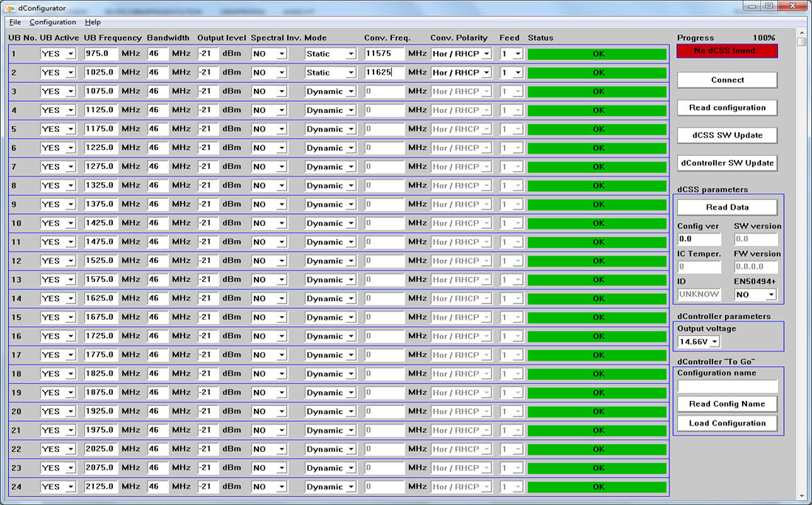812x505 pixels.
Task: Click the UB Frequency field showing 975.0
Action: point(100,54)
